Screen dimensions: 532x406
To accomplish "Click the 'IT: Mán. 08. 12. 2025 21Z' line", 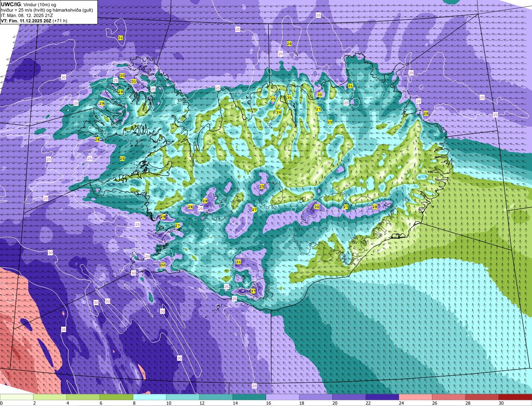I will point(27,15).
